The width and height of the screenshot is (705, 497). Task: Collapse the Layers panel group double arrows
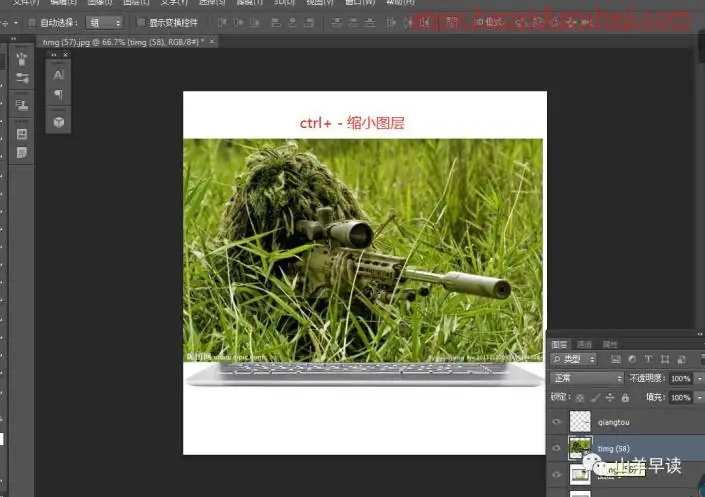pyautogui.click(x=700, y=334)
